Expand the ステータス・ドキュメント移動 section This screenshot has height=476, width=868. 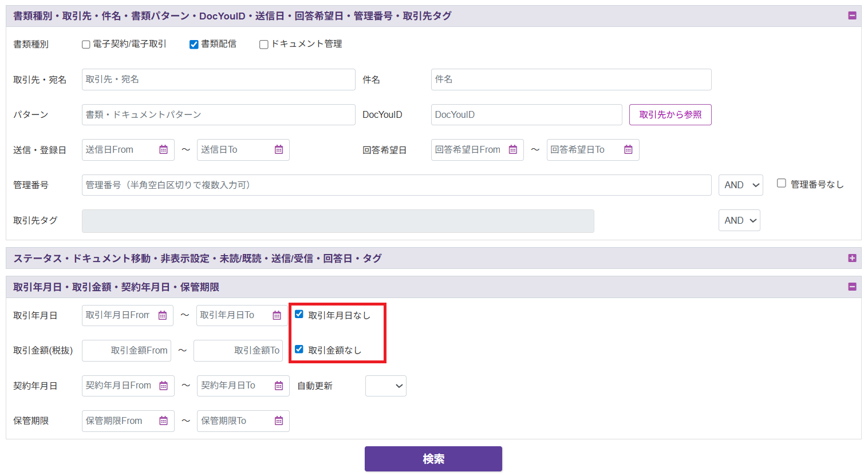pos(852,258)
